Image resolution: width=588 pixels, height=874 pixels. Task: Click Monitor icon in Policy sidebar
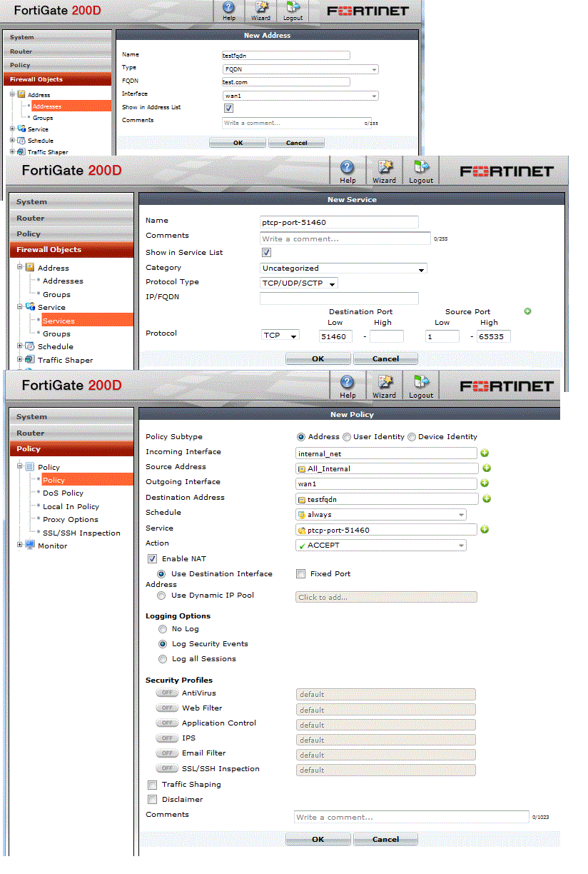pos(30,546)
